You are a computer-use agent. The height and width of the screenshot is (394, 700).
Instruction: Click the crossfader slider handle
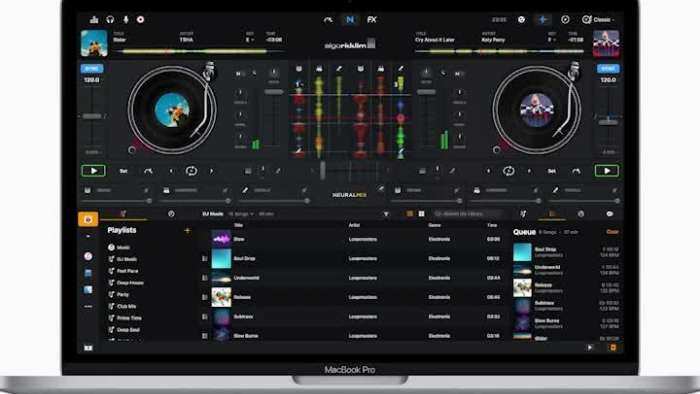323,171
